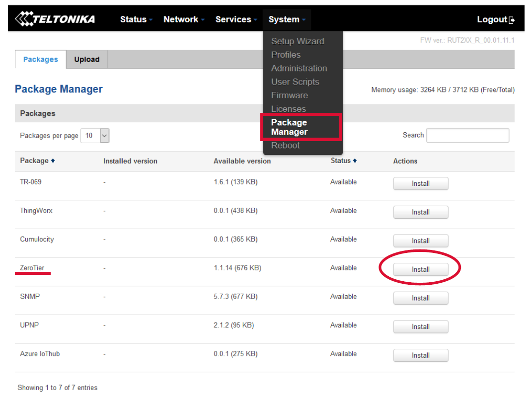Sort by Package column arrow

click(53, 161)
